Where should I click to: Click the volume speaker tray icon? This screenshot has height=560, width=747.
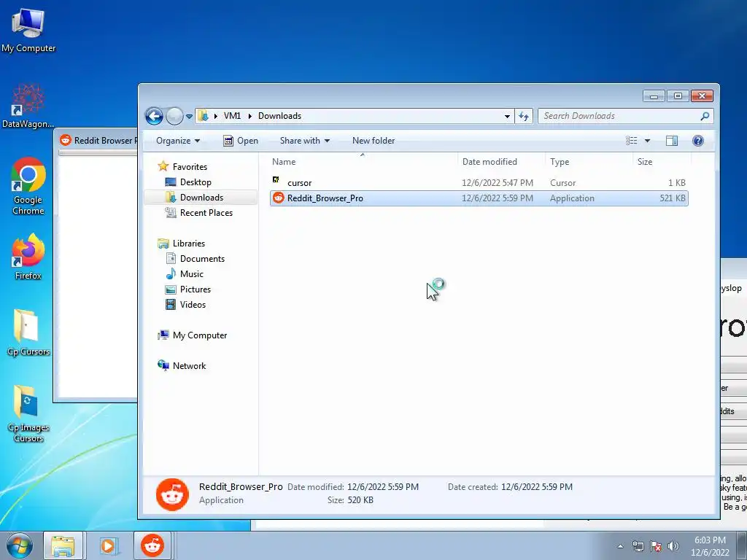tap(673, 546)
